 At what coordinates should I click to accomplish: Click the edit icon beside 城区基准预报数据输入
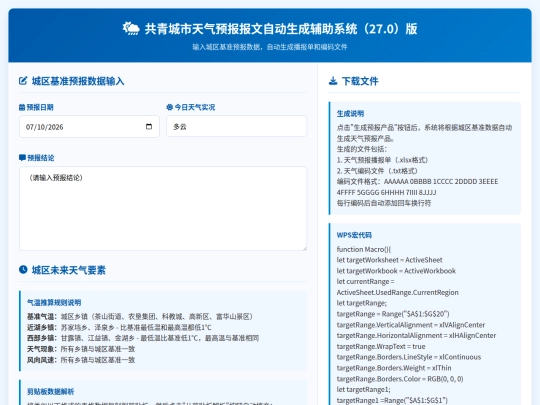(23, 81)
